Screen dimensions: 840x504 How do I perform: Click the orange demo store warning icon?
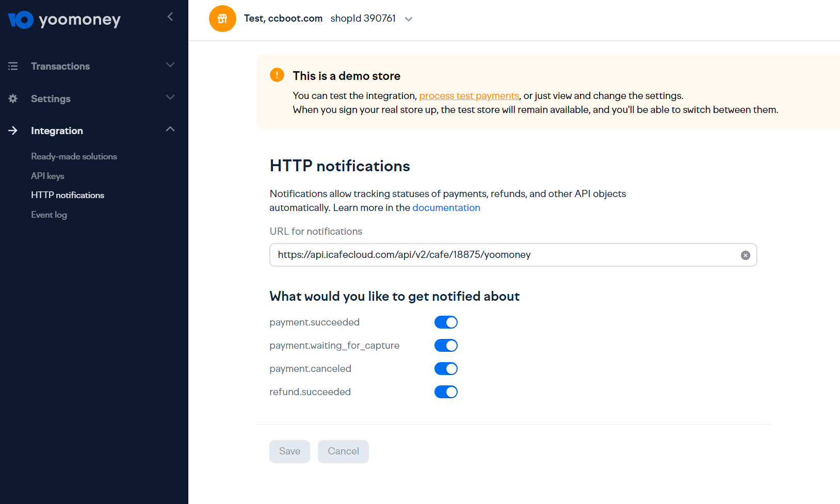point(277,75)
